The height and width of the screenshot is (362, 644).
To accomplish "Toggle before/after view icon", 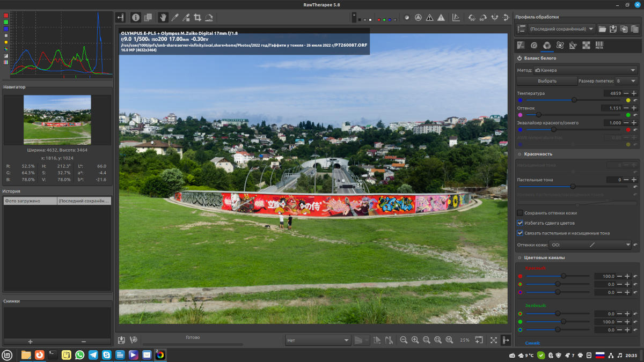I will point(148,17).
